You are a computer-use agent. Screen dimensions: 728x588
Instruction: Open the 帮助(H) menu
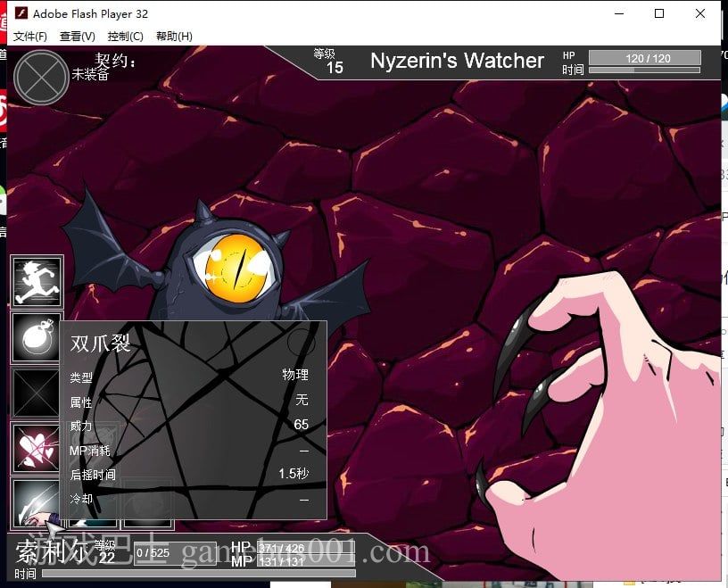[x=174, y=37]
